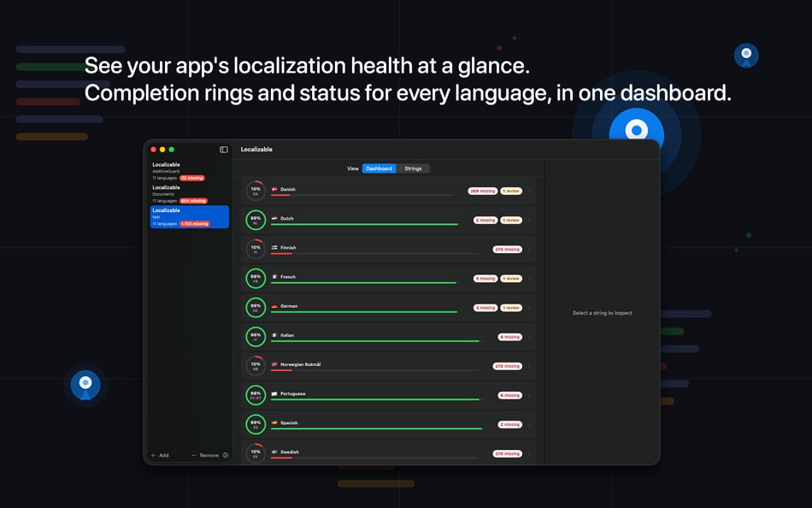Click the French 98% completion ring
Viewport: 812px width, 508px height.
pos(256,278)
